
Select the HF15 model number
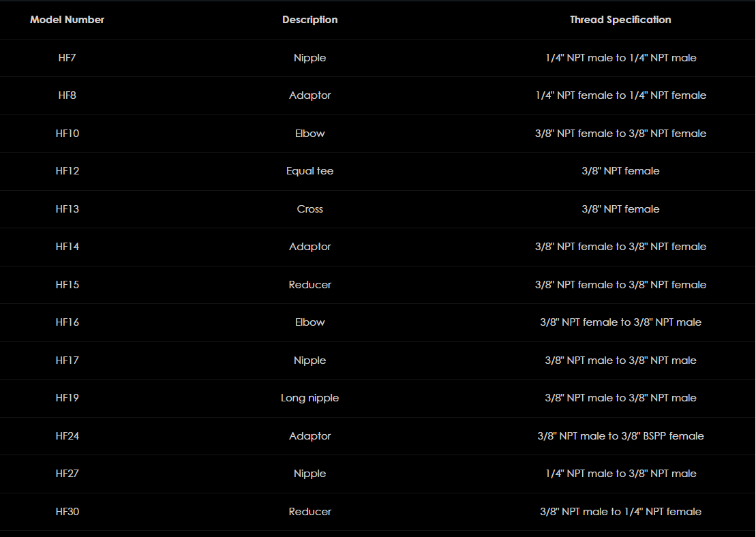pos(67,285)
